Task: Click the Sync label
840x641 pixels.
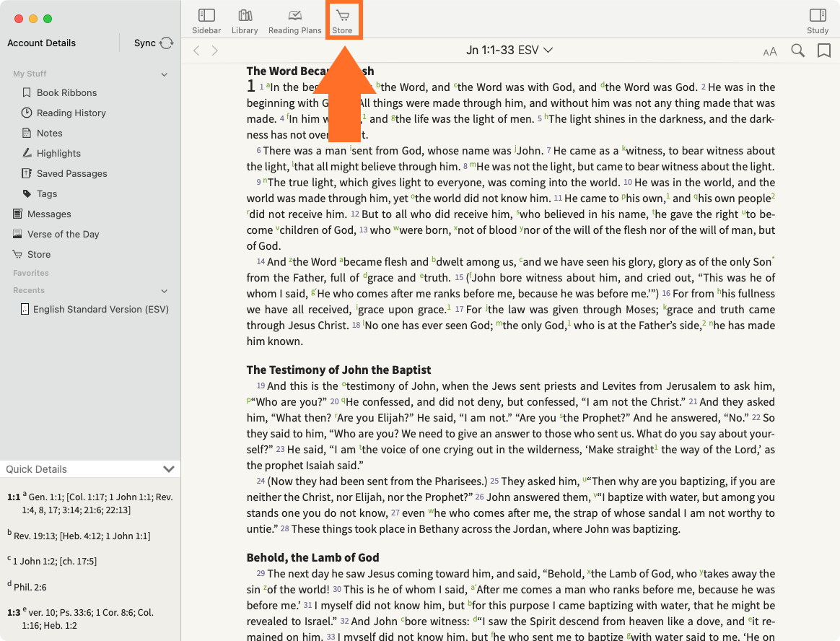Action: (x=144, y=43)
